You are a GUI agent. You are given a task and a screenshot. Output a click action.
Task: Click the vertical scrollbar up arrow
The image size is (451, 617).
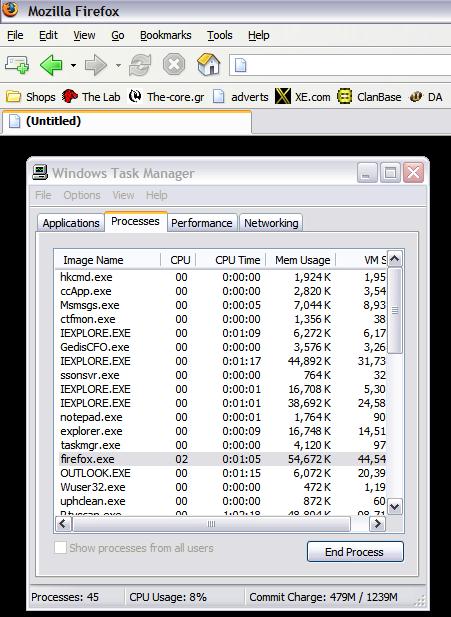(395, 259)
